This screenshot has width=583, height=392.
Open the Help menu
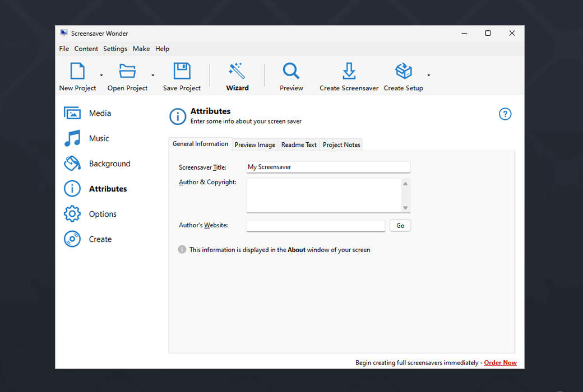[x=162, y=49]
